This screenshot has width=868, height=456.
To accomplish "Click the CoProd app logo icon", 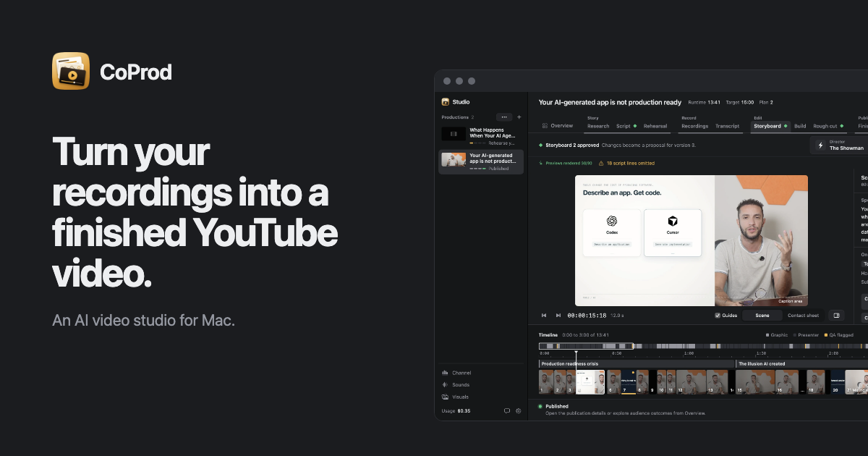I will [x=71, y=71].
